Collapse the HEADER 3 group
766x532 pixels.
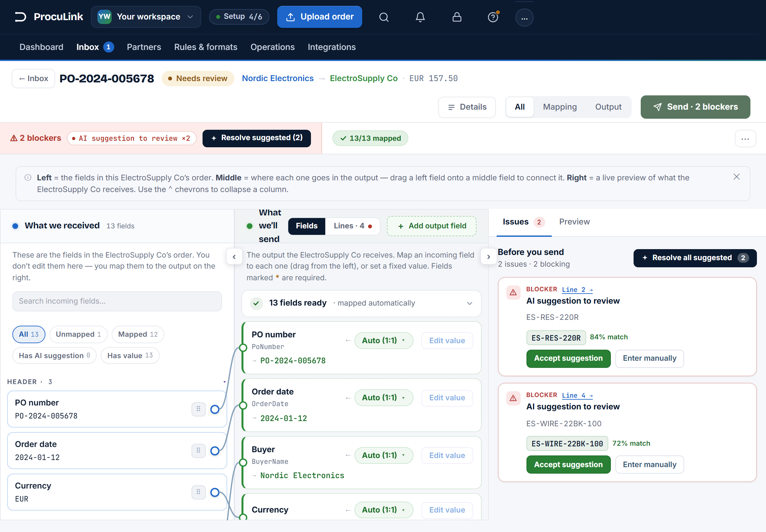pyautogui.click(x=224, y=381)
